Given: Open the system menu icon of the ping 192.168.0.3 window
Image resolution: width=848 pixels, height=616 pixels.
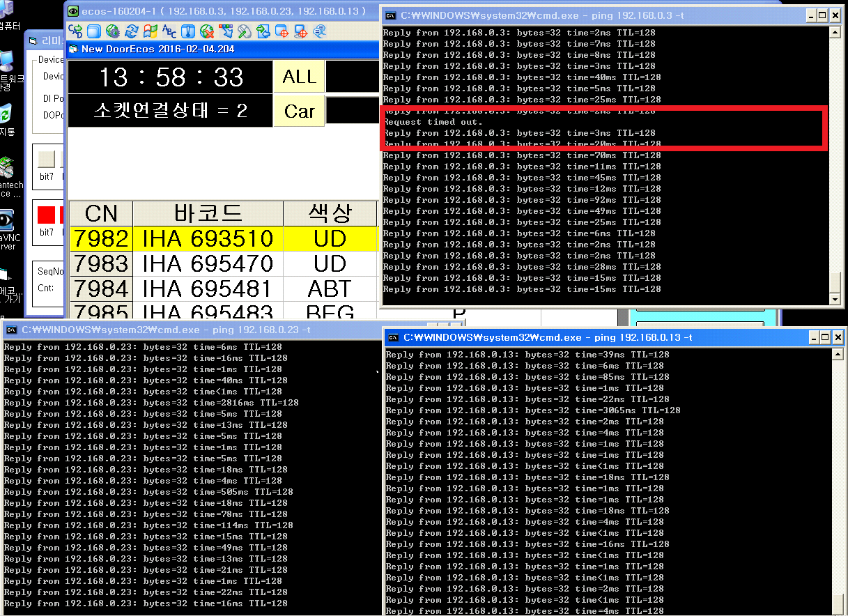Looking at the screenshot, I should tap(392, 15).
